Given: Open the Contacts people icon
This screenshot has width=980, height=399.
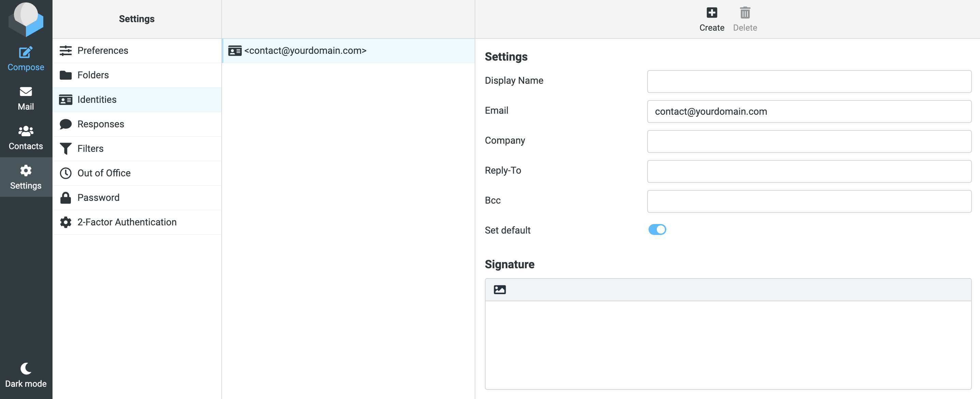Looking at the screenshot, I should (26, 131).
